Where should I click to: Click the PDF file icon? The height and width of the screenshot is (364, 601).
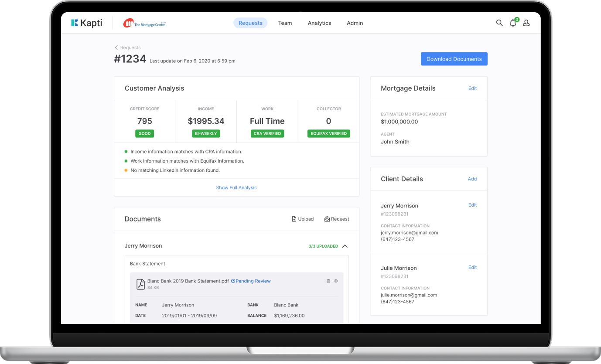140,284
